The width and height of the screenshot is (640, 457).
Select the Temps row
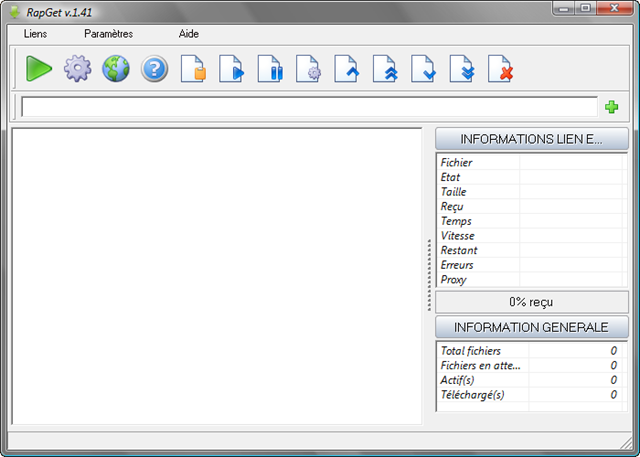coord(531,221)
